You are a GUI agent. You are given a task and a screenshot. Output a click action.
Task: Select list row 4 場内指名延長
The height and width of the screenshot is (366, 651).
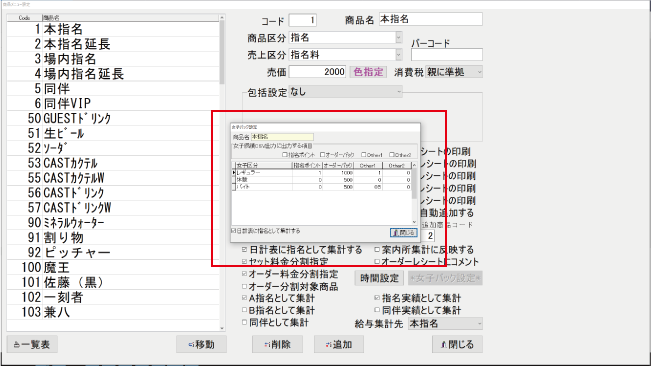tap(113, 74)
